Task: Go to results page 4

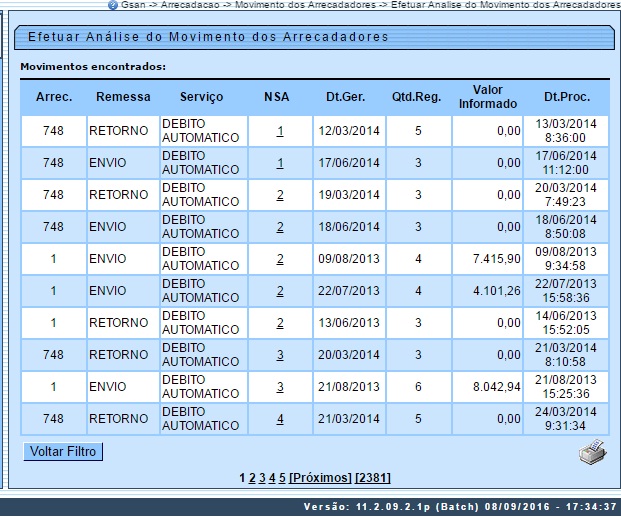Action: click(272, 478)
